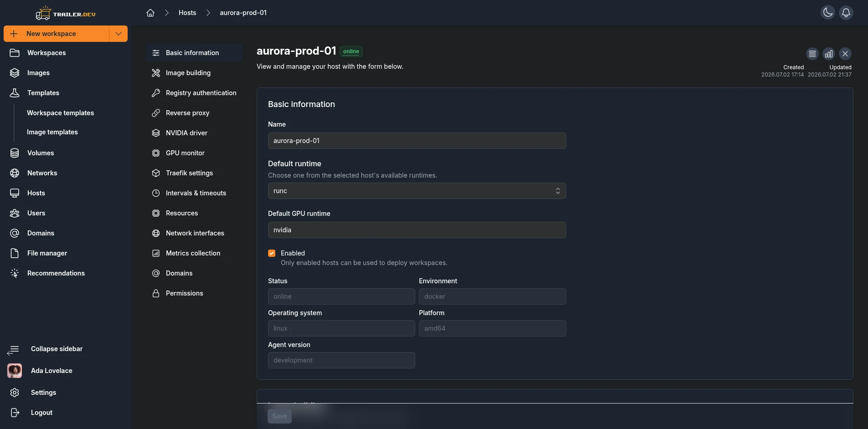
Task: Click the Default GPU runtime field
Action: pyautogui.click(x=417, y=230)
